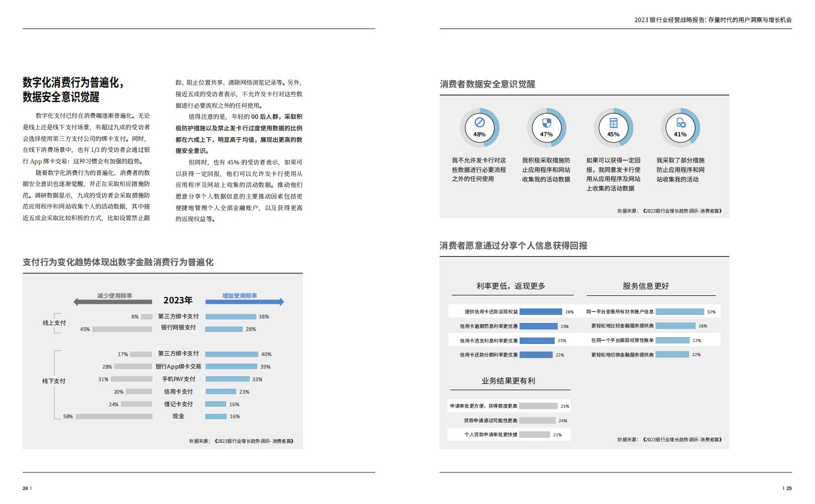Click the 23% value for 信用卡支付

pos(244,392)
